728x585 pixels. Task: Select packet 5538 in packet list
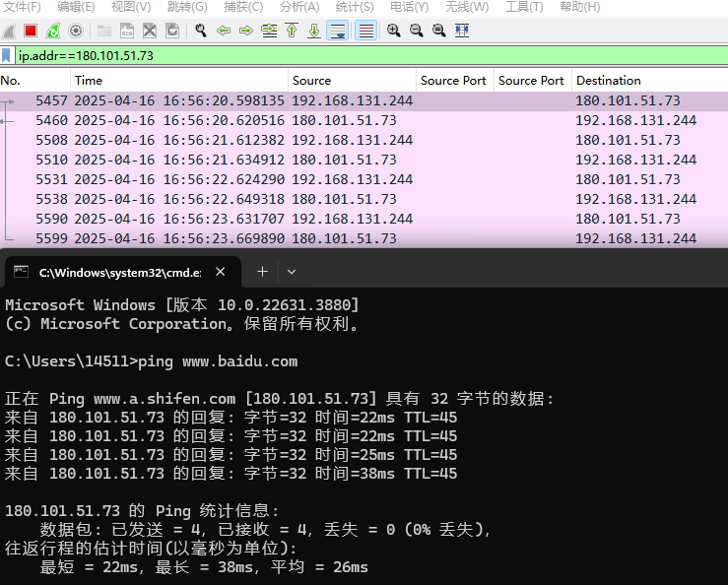[x=364, y=199]
